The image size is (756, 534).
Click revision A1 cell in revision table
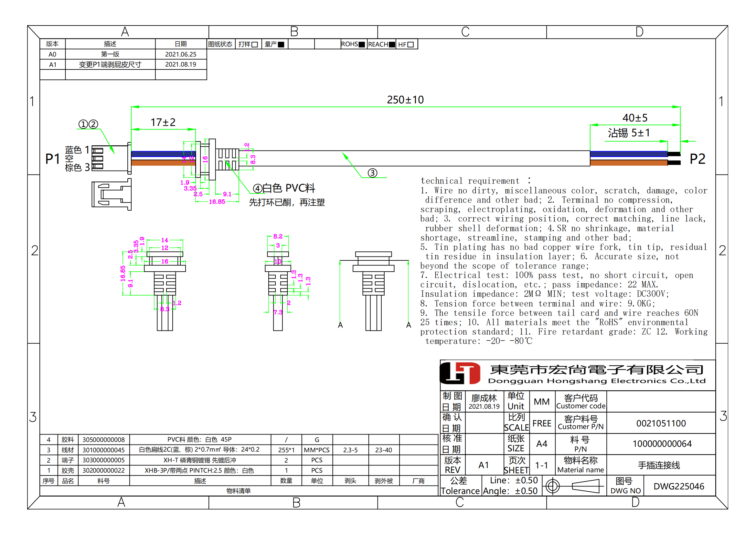tap(52, 65)
